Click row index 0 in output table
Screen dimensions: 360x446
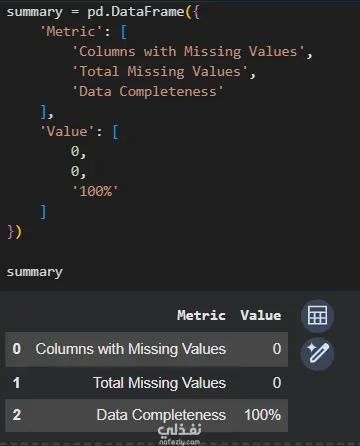(x=16, y=349)
